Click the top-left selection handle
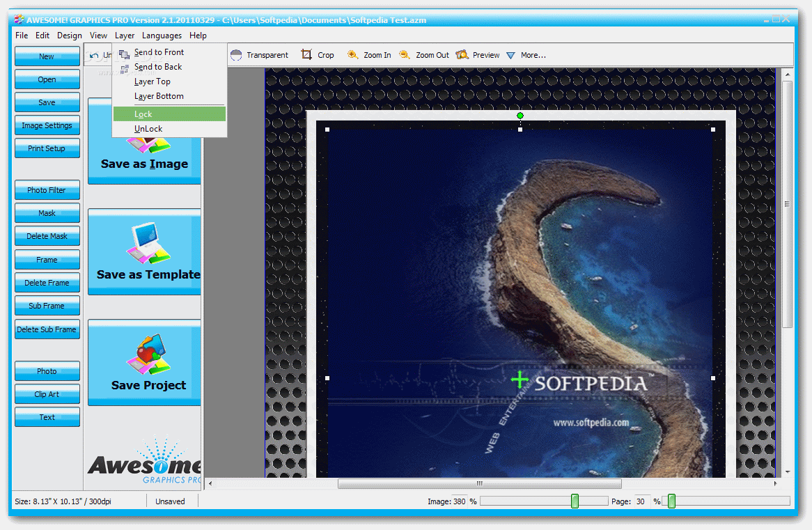The width and height of the screenshot is (812, 530). coord(327,130)
